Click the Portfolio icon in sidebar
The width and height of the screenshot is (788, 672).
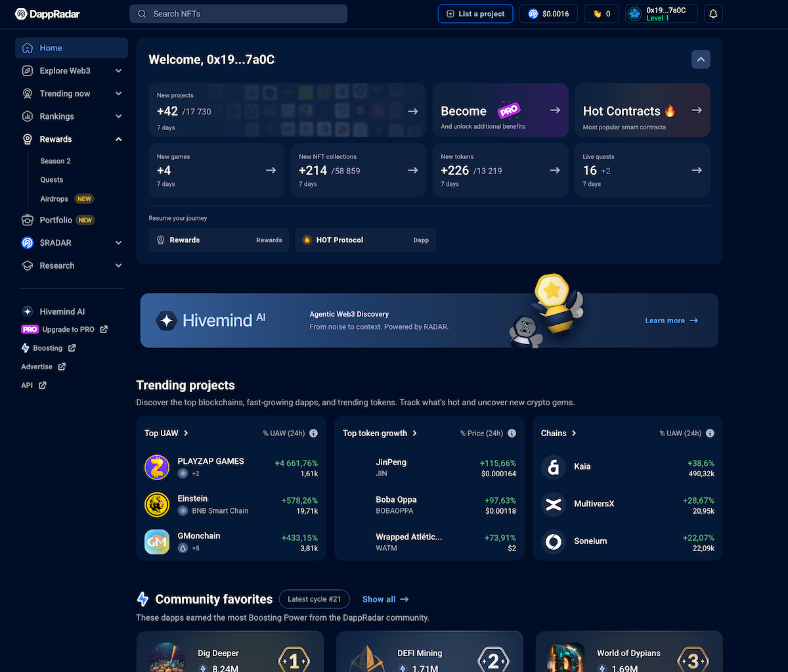coord(27,220)
